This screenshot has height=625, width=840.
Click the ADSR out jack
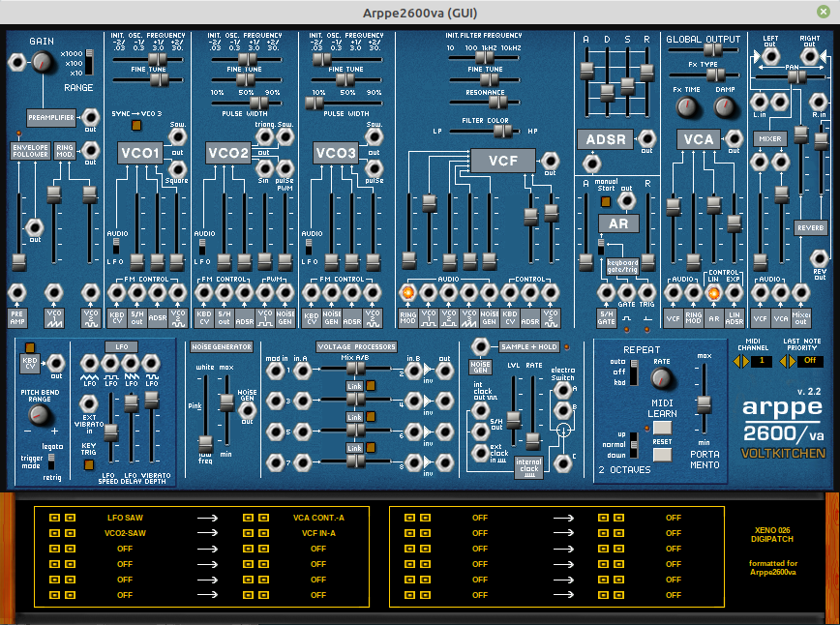click(646, 138)
